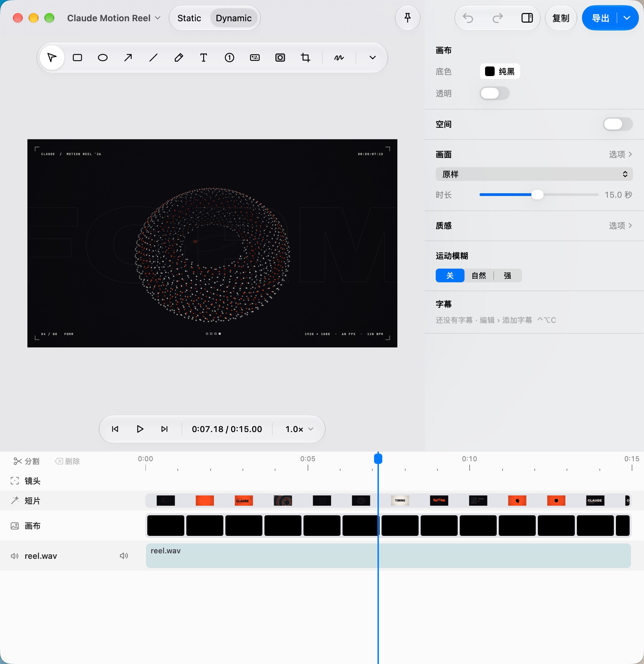Screen dimensions: 644x664
Task: Select the pixelate redact tool
Action: tap(255, 58)
